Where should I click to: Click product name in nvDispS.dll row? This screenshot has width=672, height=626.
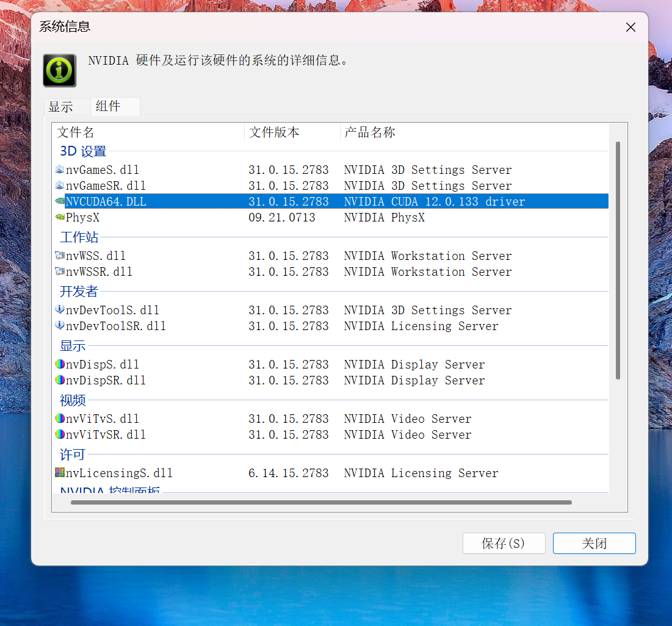click(414, 364)
